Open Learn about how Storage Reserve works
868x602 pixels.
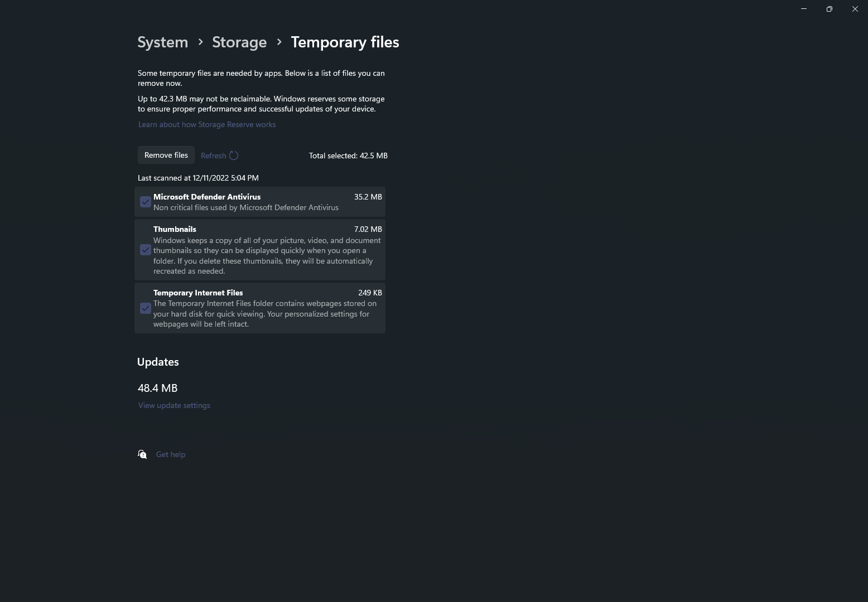[x=207, y=124]
